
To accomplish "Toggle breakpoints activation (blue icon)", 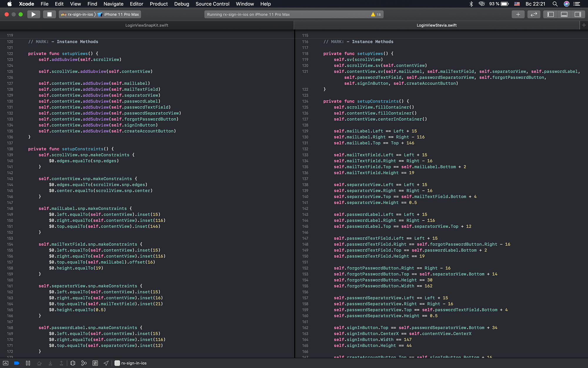I will click(17, 363).
